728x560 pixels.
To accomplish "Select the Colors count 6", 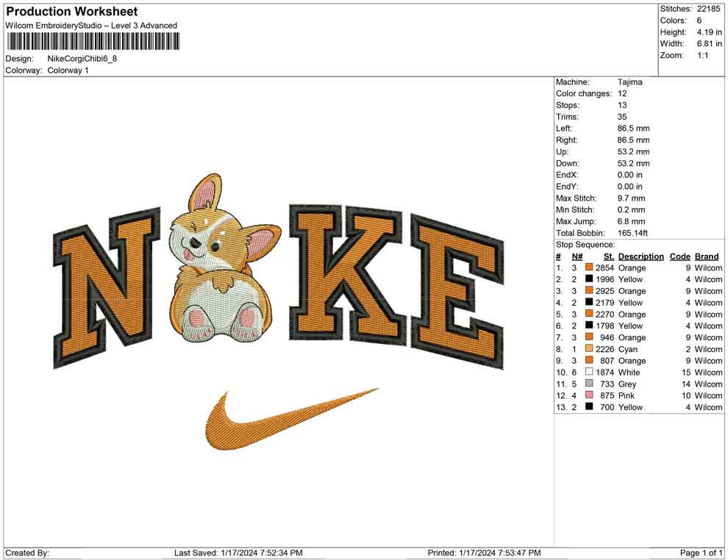I will [699, 21].
